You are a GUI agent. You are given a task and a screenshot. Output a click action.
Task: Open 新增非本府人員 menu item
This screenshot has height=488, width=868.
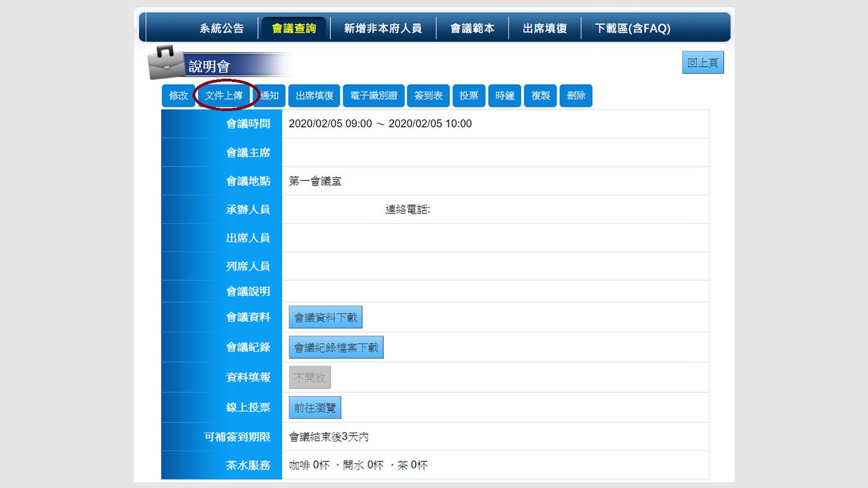click(383, 29)
